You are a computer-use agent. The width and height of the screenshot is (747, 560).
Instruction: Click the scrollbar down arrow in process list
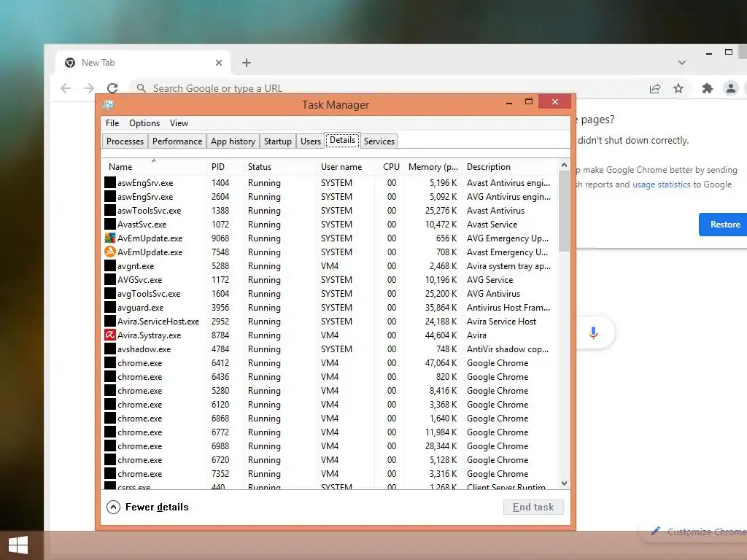click(x=564, y=483)
